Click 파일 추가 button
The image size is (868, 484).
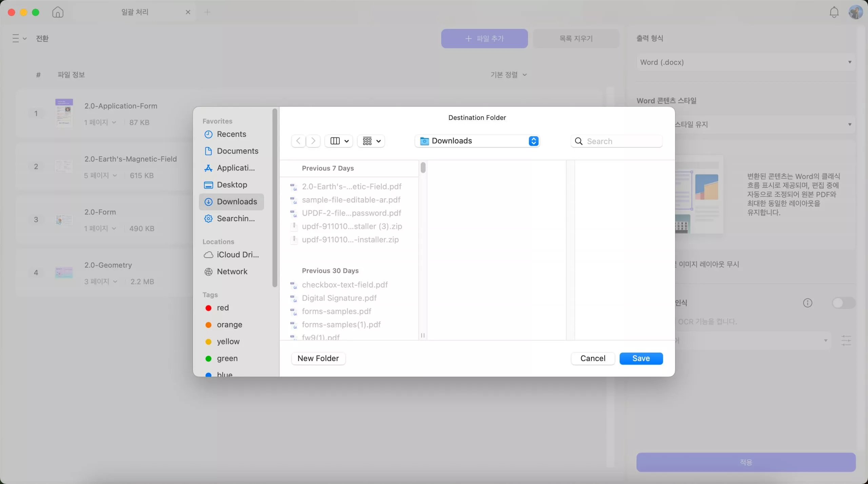(x=484, y=39)
